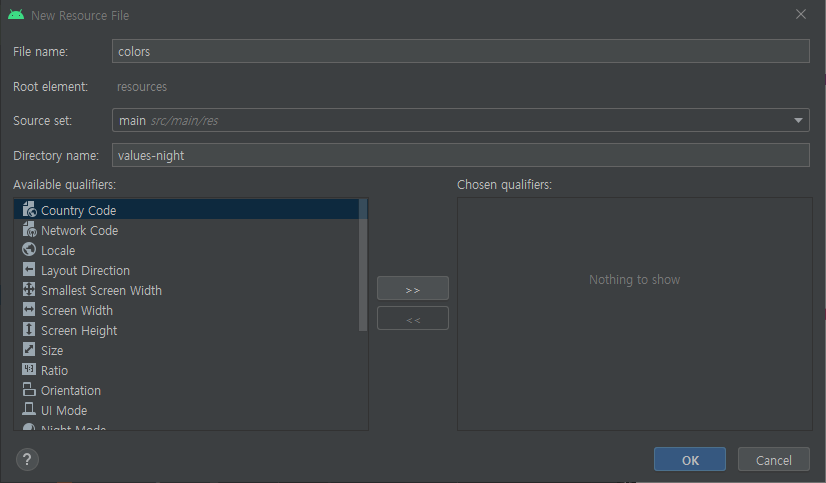Remove qualifier with the << button
Screen dimensions: 826x483
412,318
